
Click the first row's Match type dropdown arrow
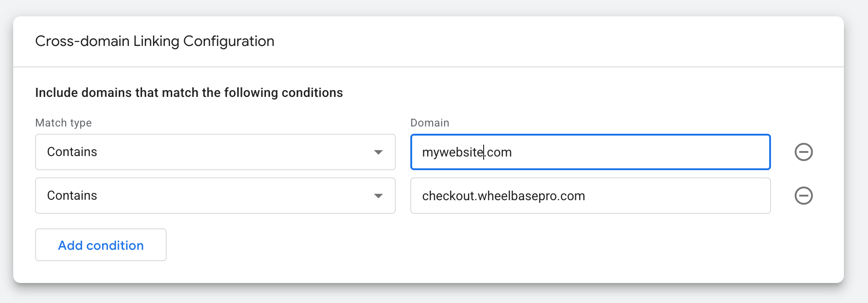pos(378,152)
